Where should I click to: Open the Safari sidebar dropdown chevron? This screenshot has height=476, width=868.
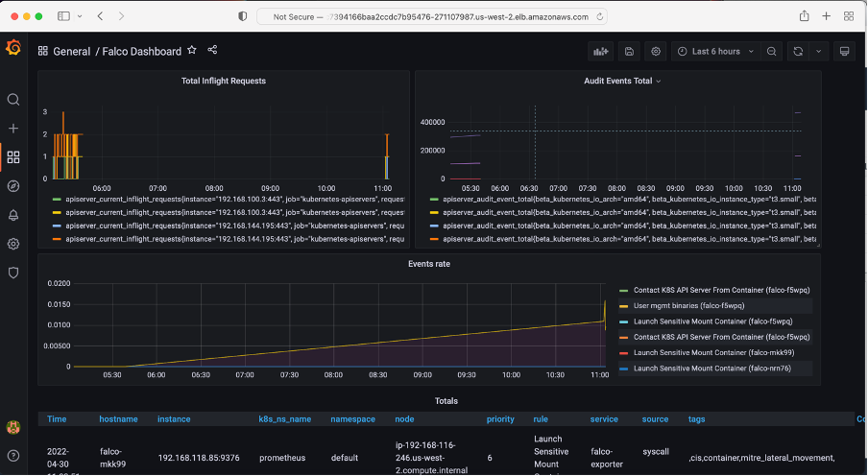(x=80, y=16)
